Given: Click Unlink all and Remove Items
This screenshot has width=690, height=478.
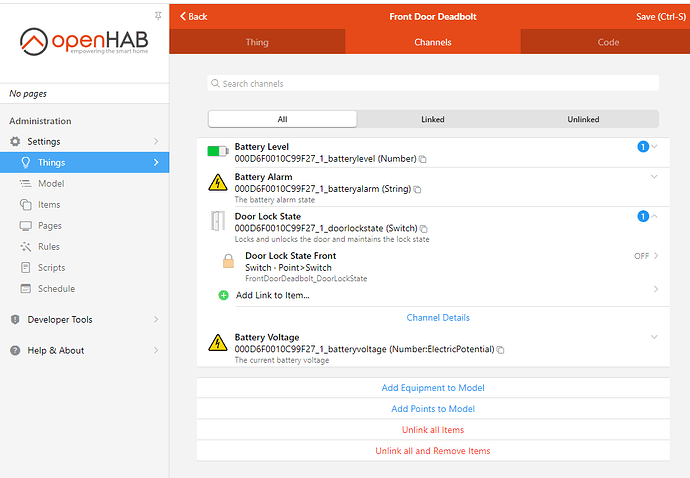Looking at the screenshot, I should [432, 451].
